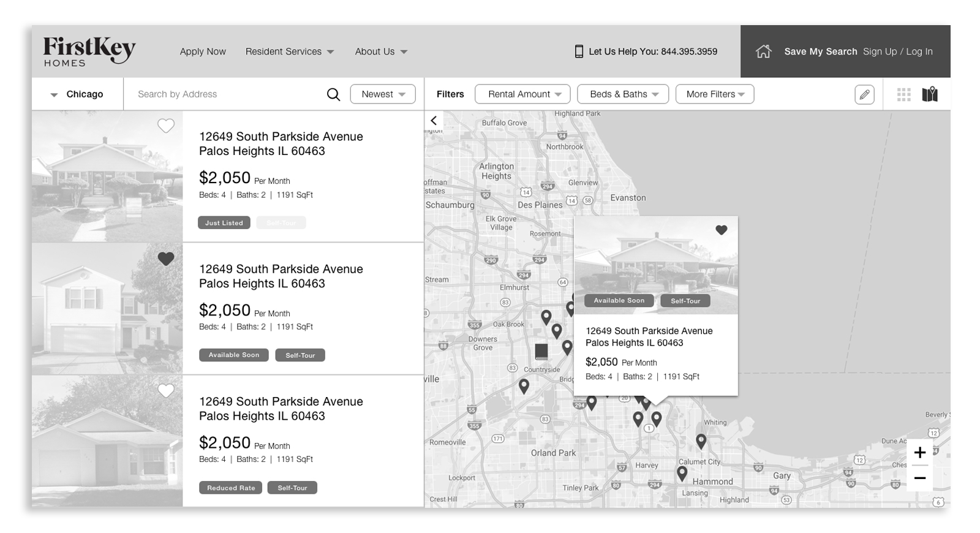The width and height of the screenshot is (980, 533).
Task: Select the map view icon
Action: 930,94
